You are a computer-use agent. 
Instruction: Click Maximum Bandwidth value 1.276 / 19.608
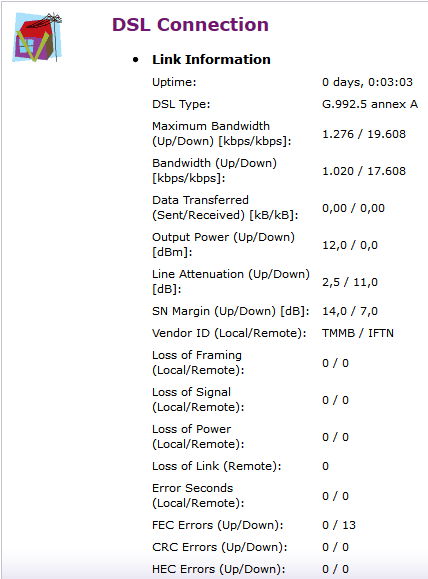364,134
